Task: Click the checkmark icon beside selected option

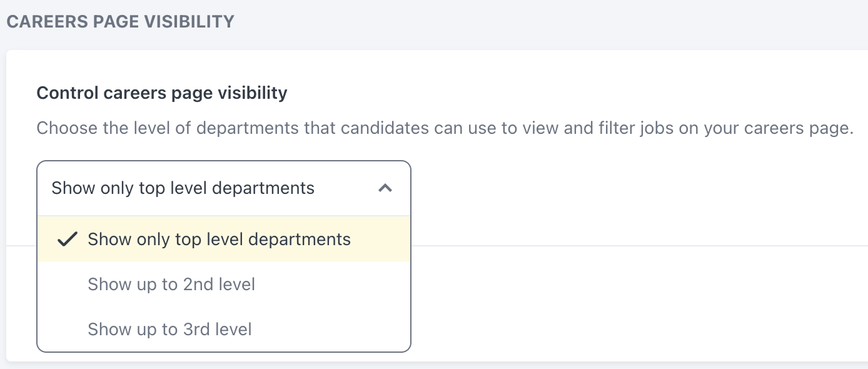Action: (x=68, y=238)
